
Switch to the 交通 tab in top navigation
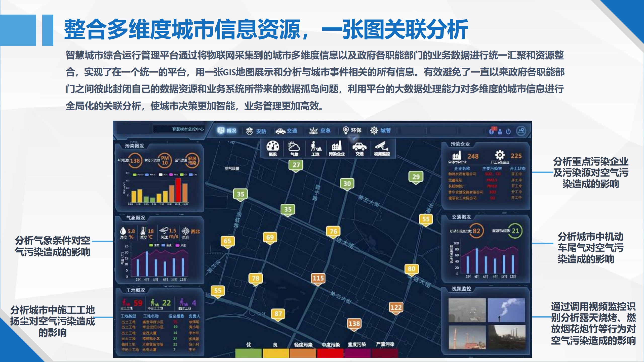click(x=286, y=131)
